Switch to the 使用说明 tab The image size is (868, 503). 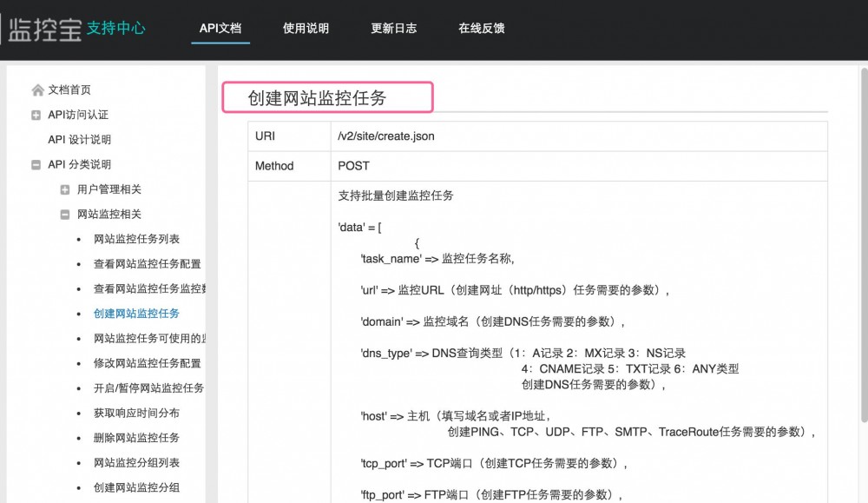click(x=306, y=28)
